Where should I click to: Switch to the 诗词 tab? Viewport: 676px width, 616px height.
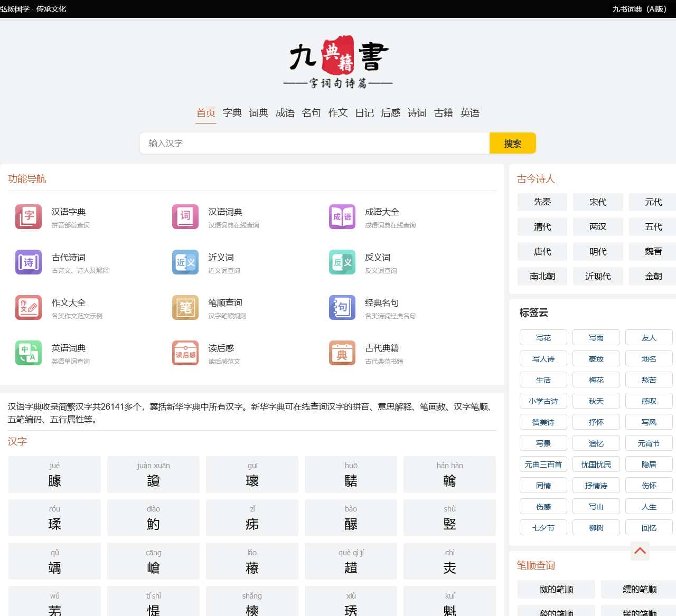pos(417,113)
